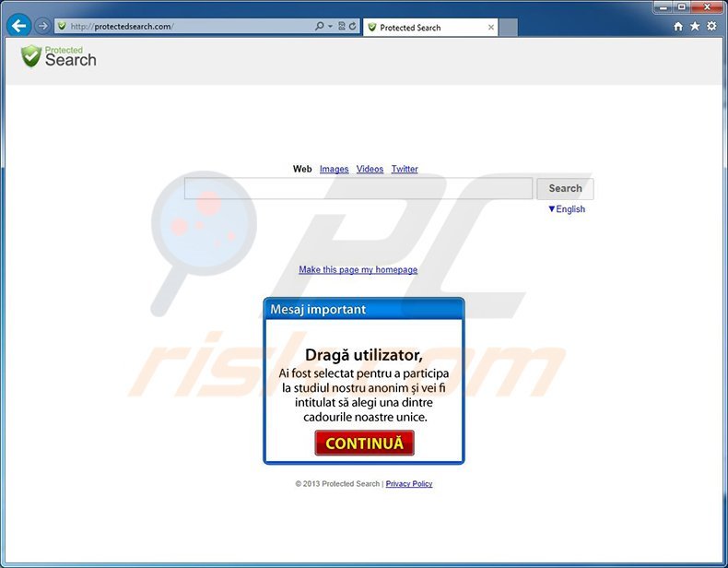Image resolution: width=728 pixels, height=568 pixels.
Task: Open the Privacy Policy link
Action: tap(409, 484)
